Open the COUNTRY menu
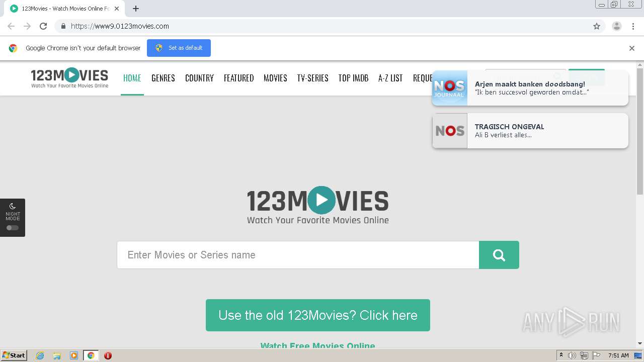The height and width of the screenshot is (362, 644). click(199, 78)
